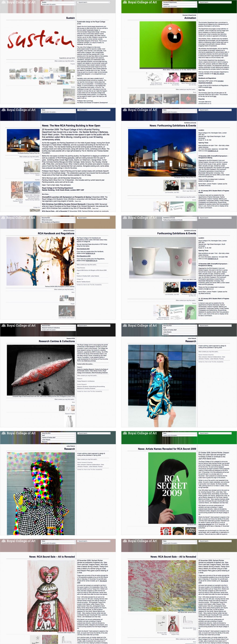The height and width of the screenshot is (644, 237).
Task: Click the large Bloom Jugs photo on the grey-header Forthcoming Exhibitions page
Action: 163,258
